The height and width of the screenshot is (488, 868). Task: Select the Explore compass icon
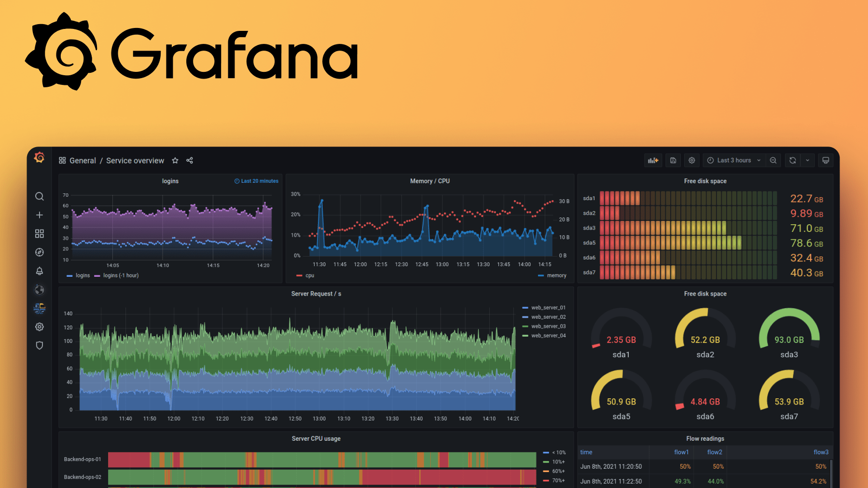tap(39, 252)
